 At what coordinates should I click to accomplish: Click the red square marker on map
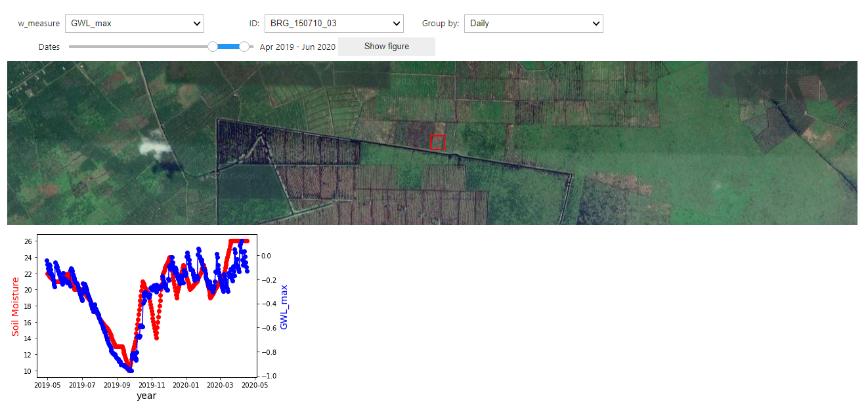coord(438,142)
